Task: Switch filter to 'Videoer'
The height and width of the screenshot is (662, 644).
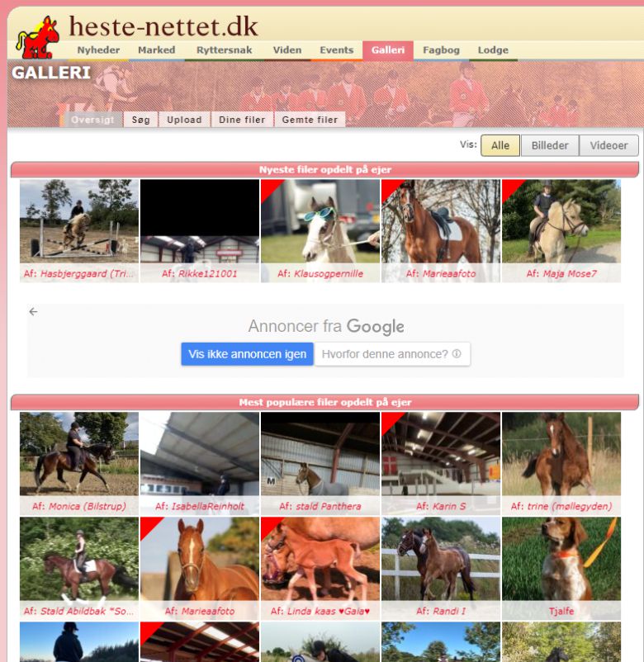Action: pyautogui.click(x=608, y=145)
